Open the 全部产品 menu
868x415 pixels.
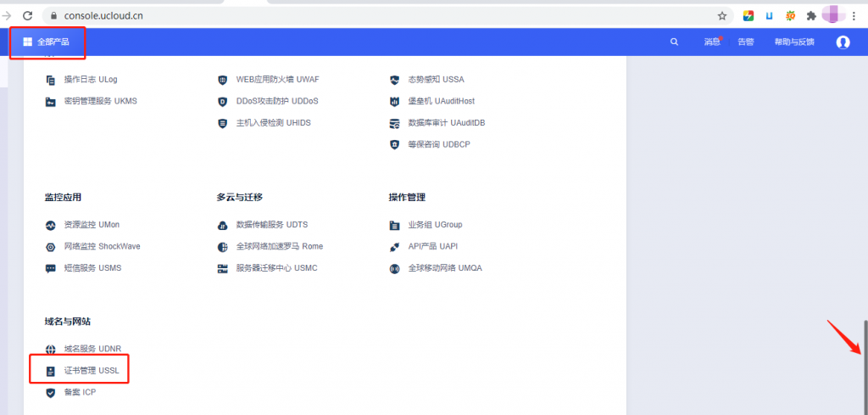point(47,42)
